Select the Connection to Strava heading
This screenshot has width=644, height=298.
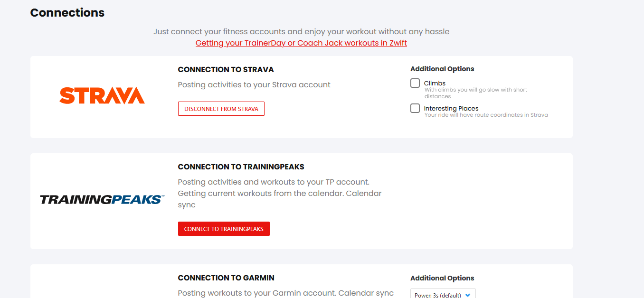pyautogui.click(x=226, y=69)
